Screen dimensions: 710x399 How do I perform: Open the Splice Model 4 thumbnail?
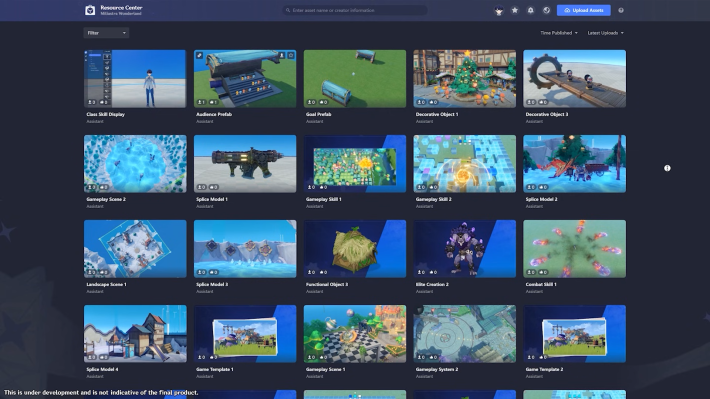135,334
